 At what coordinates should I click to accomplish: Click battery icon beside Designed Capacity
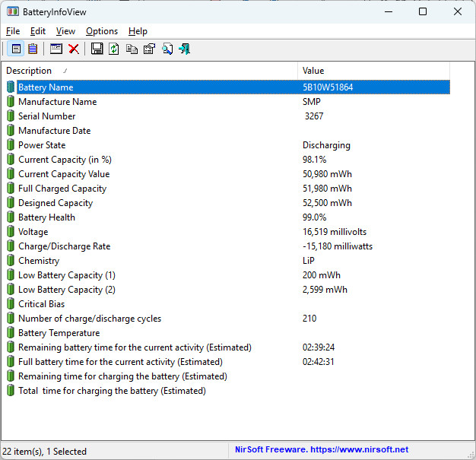pos(11,203)
